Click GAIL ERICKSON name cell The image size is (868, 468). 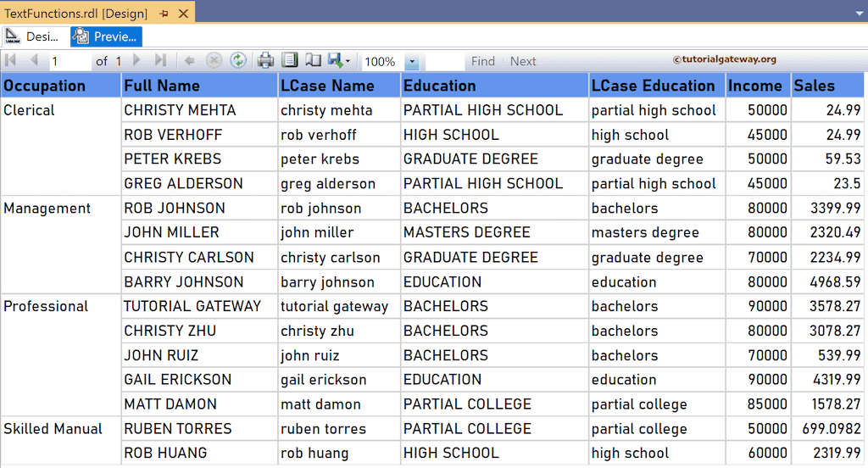pos(199,379)
